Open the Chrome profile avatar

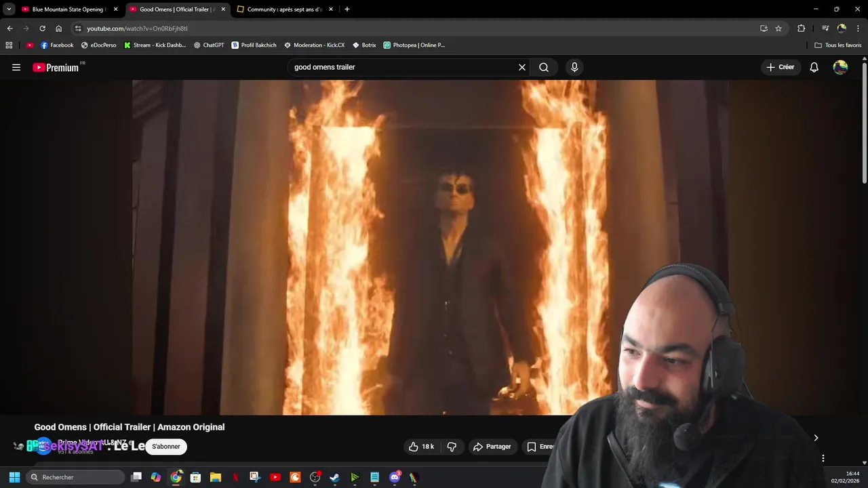[842, 28]
